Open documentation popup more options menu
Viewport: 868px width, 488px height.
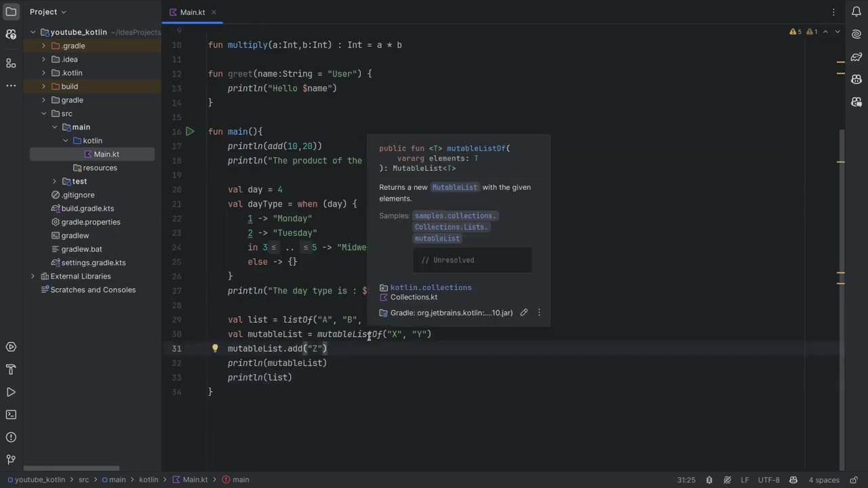pyautogui.click(x=539, y=312)
